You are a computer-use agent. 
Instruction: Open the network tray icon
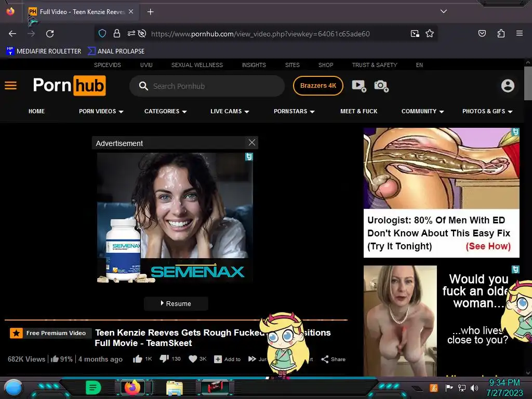click(462, 388)
